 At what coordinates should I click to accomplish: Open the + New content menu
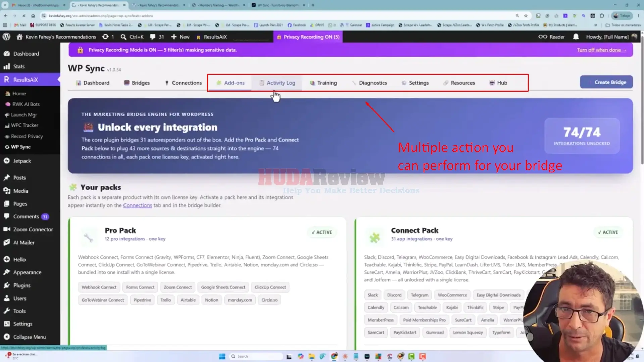click(180, 37)
